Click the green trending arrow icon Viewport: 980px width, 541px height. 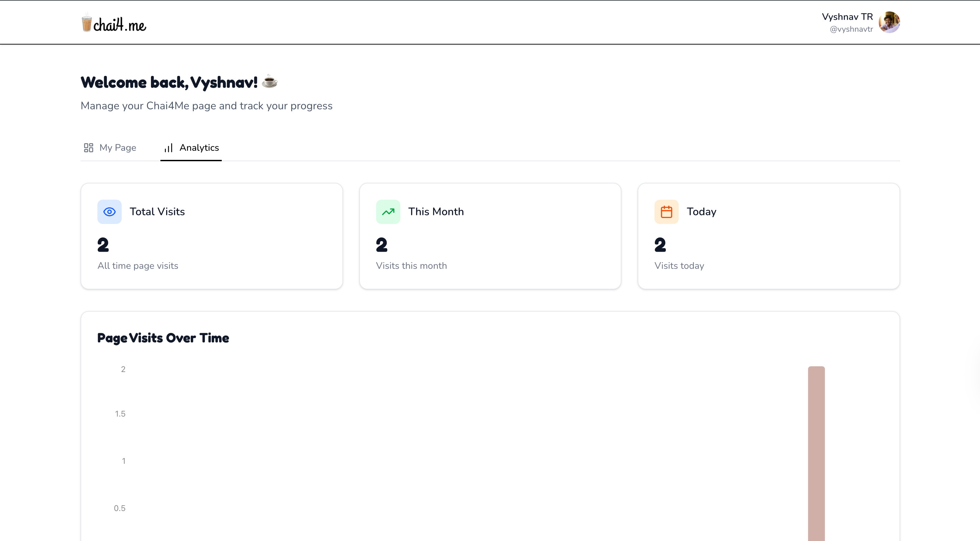388,212
